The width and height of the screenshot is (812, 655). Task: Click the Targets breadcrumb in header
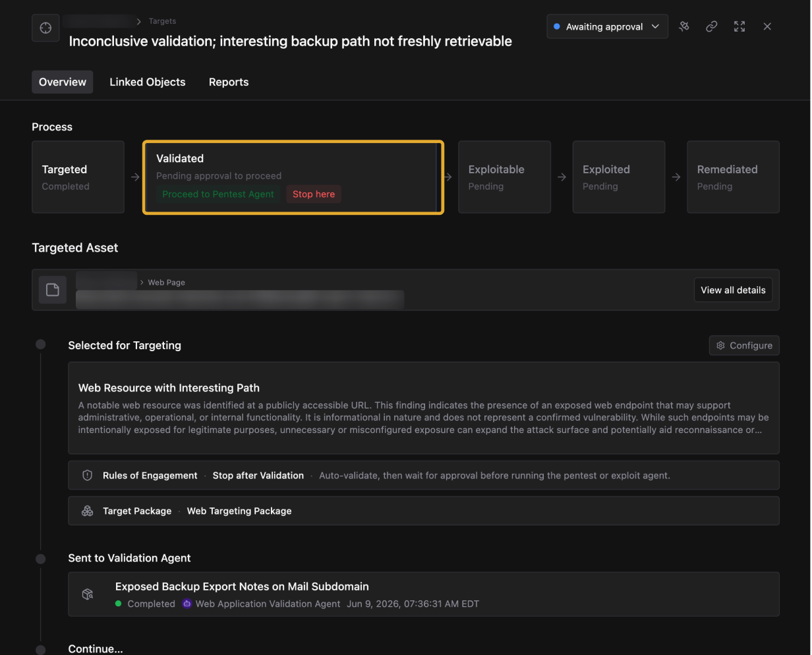tap(162, 21)
